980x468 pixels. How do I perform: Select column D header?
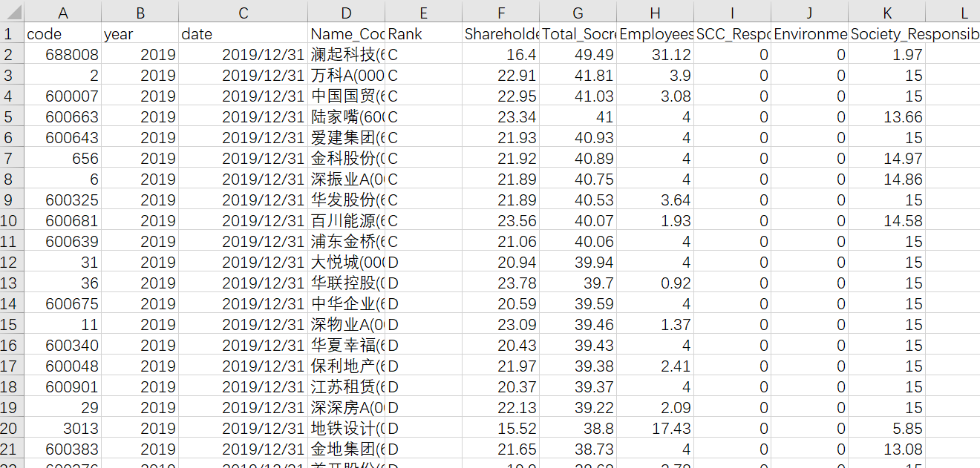click(x=347, y=12)
